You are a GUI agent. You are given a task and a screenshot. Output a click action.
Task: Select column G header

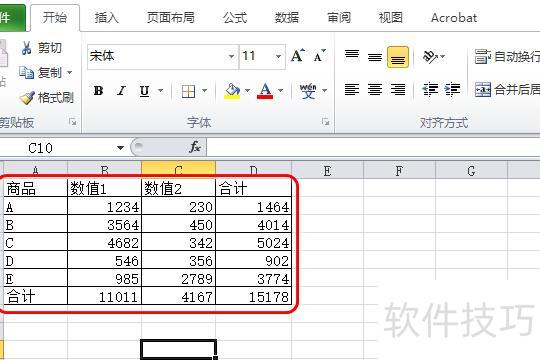tap(471, 171)
